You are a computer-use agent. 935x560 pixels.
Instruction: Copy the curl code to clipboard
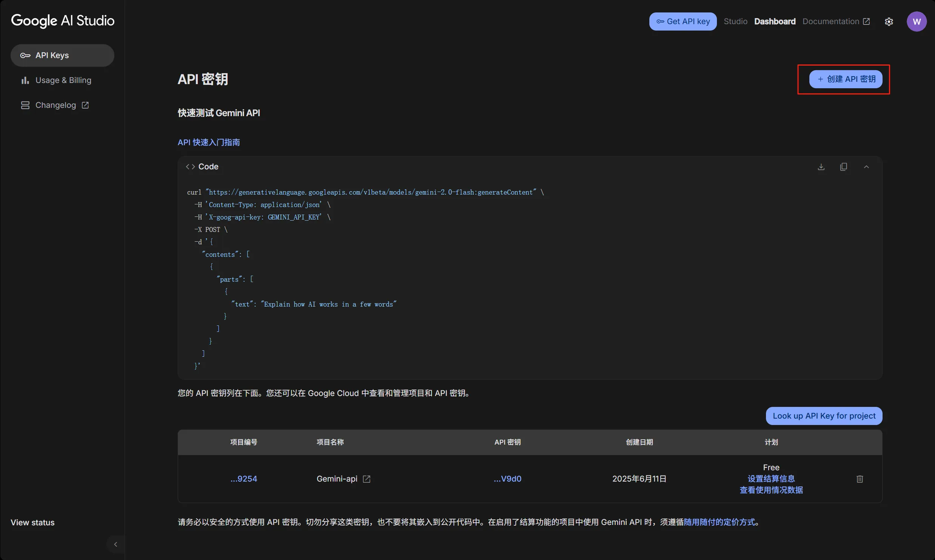point(844,167)
